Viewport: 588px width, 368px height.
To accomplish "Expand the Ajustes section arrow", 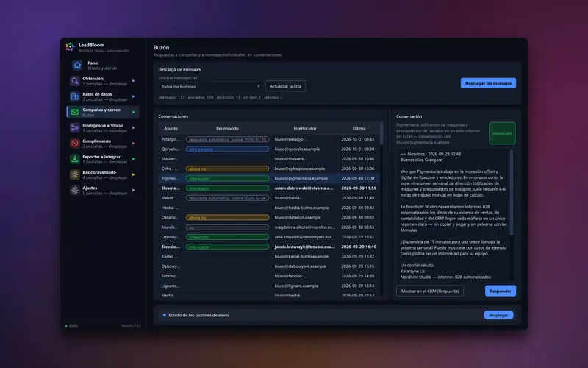I will pyautogui.click(x=134, y=190).
